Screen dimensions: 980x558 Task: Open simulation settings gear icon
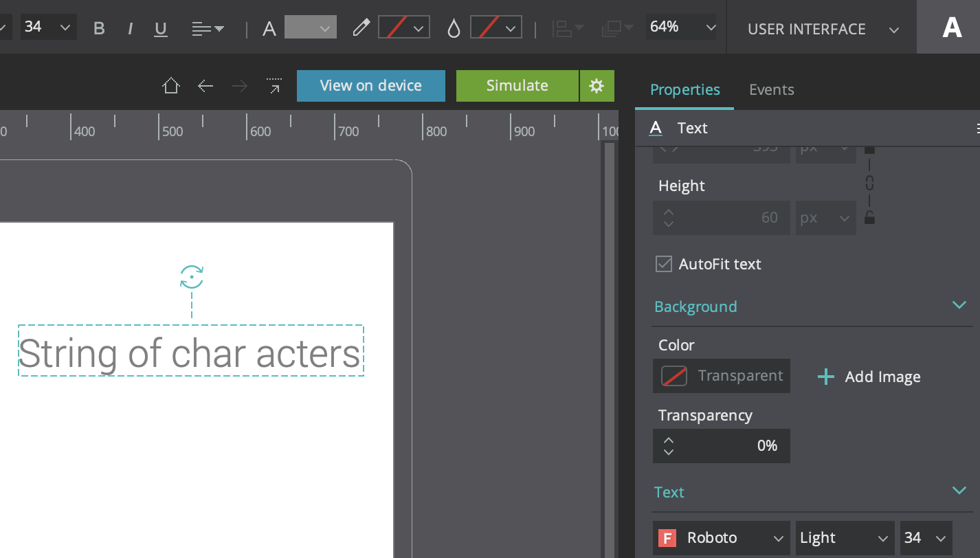tap(597, 86)
